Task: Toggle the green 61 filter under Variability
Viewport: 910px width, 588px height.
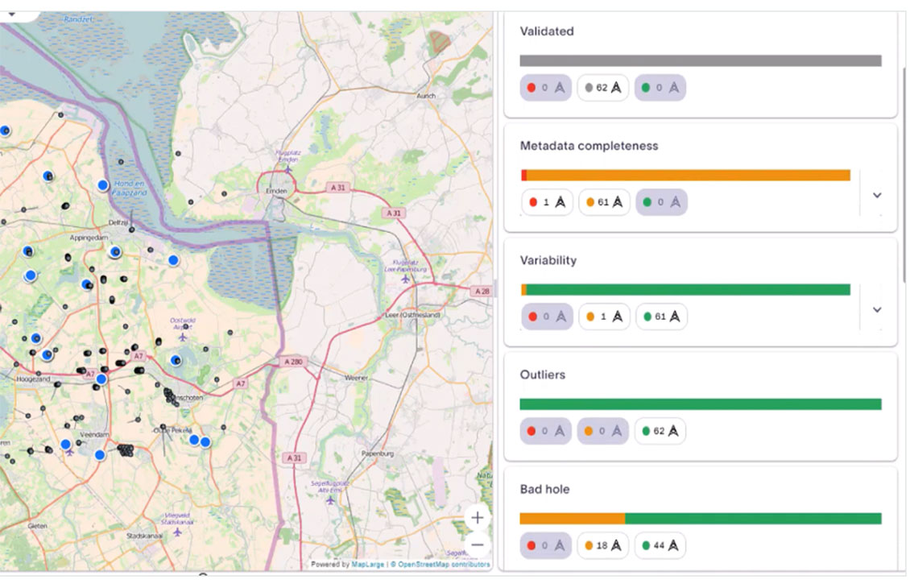Action: click(x=661, y=317)
